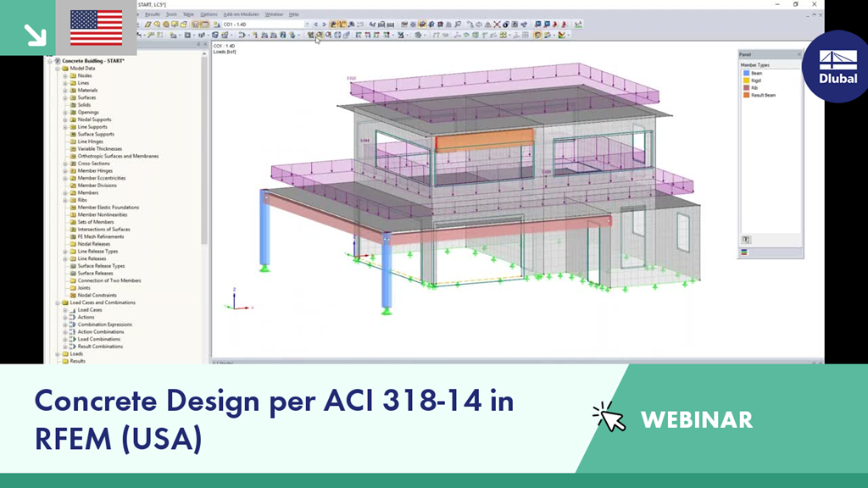The height and width of the screenshot is (488, 868).
Task: Select Nodal Supports in the tree
Action: (94, 119)
